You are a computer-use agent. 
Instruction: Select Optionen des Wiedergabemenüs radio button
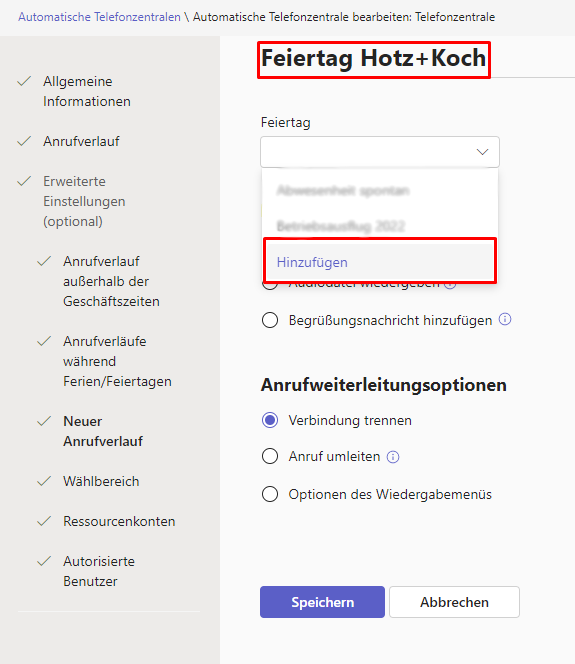[x=270, y=494]
